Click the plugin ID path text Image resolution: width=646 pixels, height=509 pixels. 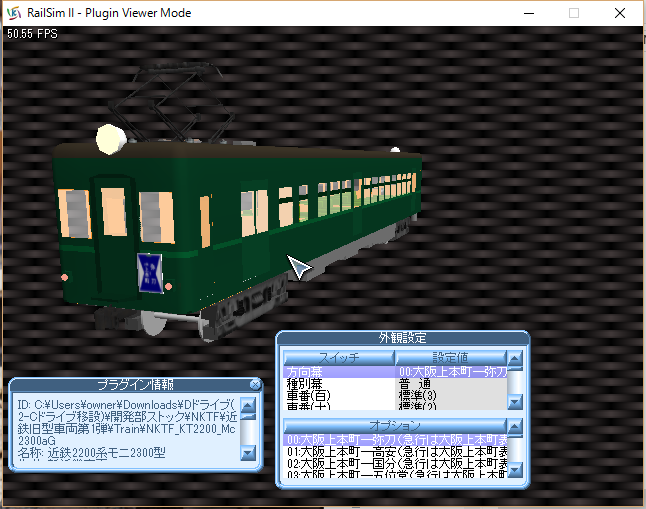(x=127, y=422)
